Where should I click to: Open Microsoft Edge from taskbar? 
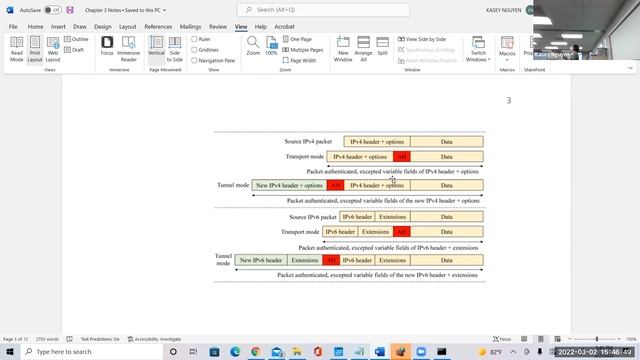pyautogui.click(x=235, y=351)
